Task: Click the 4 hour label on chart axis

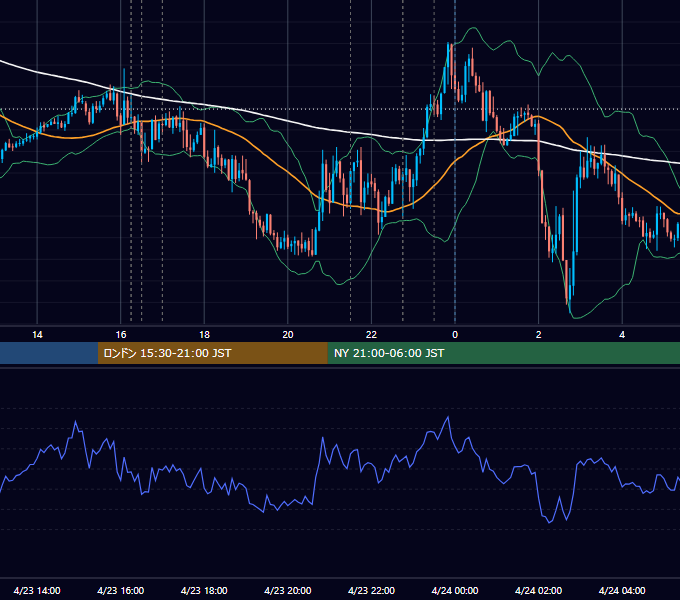Action: click(622, 335)
